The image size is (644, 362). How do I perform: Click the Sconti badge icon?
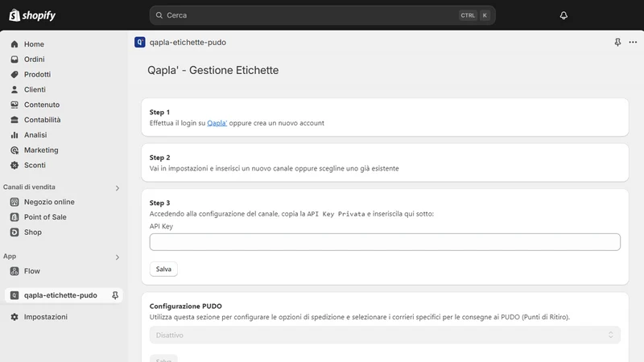14,165
